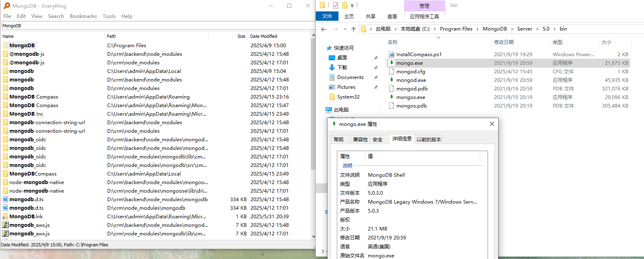Screen dimensions: 644x259
Task: Select 此电脑 in the navigation pane
Action: pyautogui.click(x=341, y=110)
